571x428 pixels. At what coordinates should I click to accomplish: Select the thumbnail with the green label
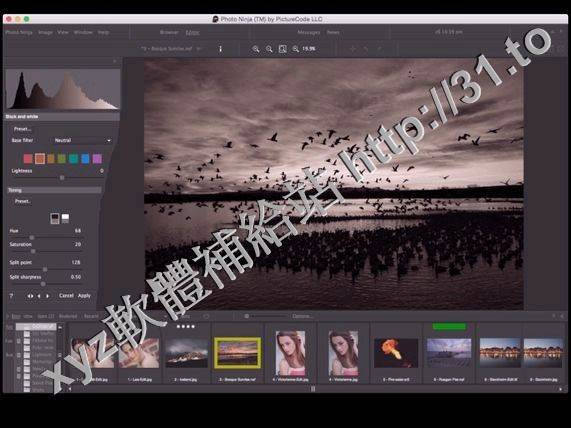pos(449,354)
